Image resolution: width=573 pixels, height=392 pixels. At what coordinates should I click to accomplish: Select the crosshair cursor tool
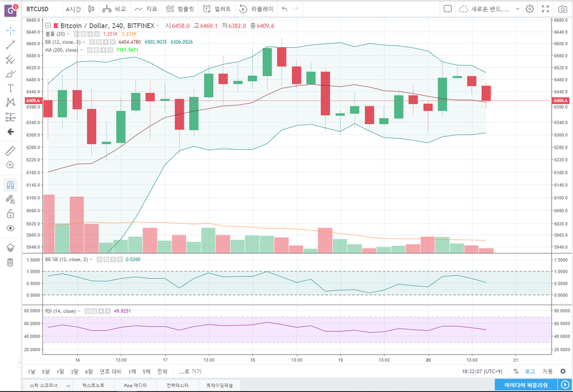(x=10, y=31)
